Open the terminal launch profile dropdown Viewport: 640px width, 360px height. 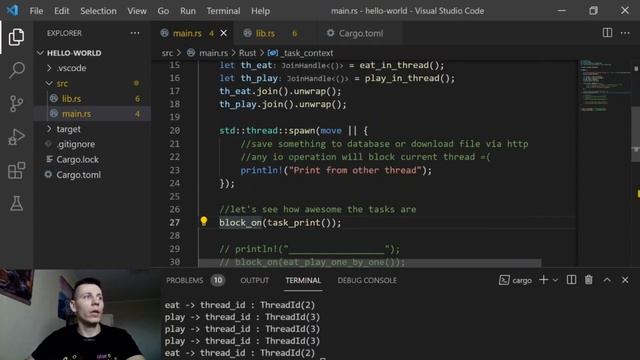tap(555, 280)
